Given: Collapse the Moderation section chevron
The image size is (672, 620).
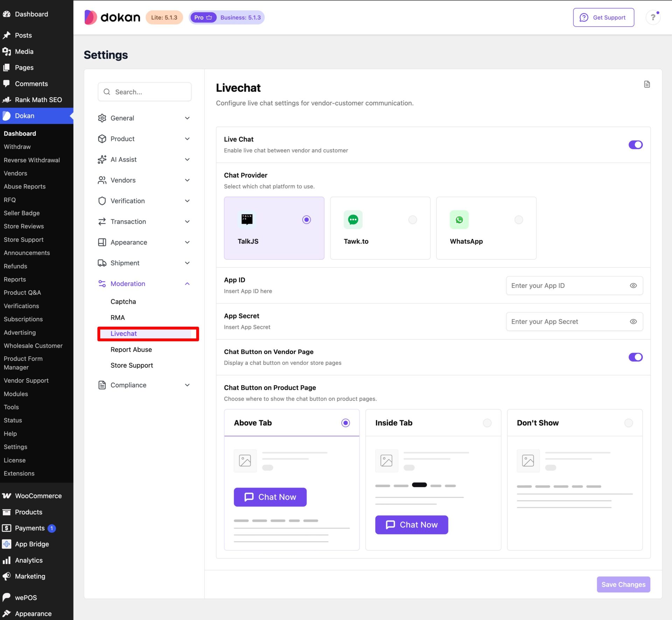Looking at the screenshot, I should 187,284.
